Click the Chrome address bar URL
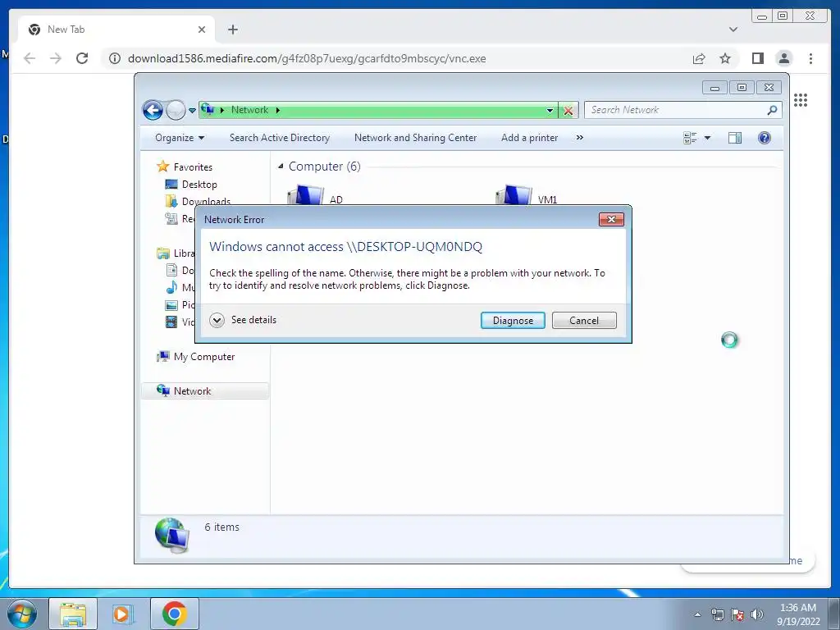Image resolution: width=840 pixels, height=630 pixels. [307, 58]
